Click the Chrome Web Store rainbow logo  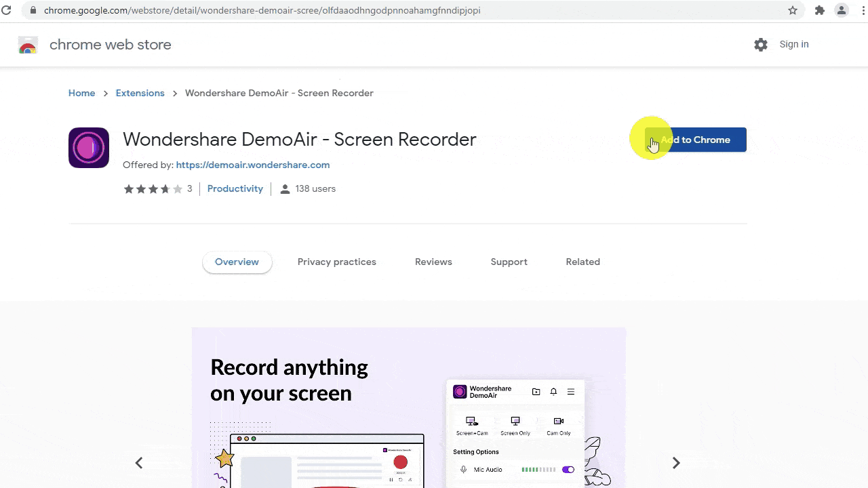28,45
